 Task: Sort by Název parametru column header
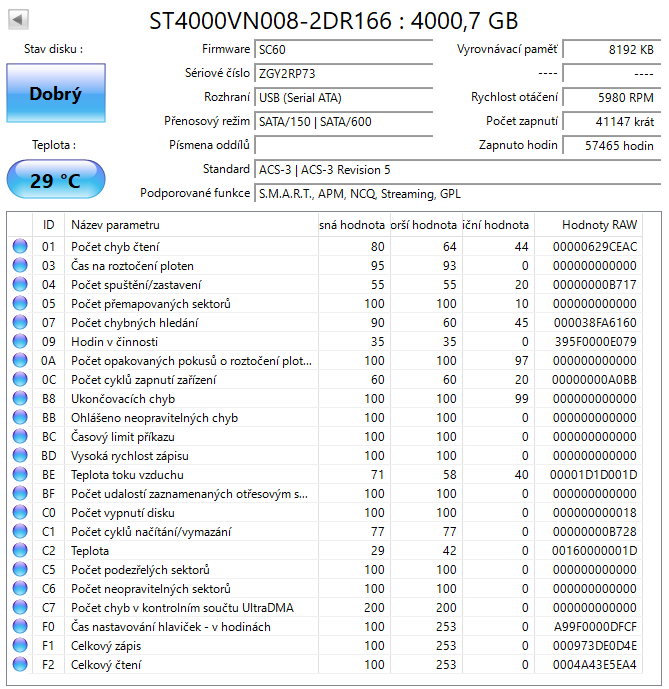tap(191, 225)
